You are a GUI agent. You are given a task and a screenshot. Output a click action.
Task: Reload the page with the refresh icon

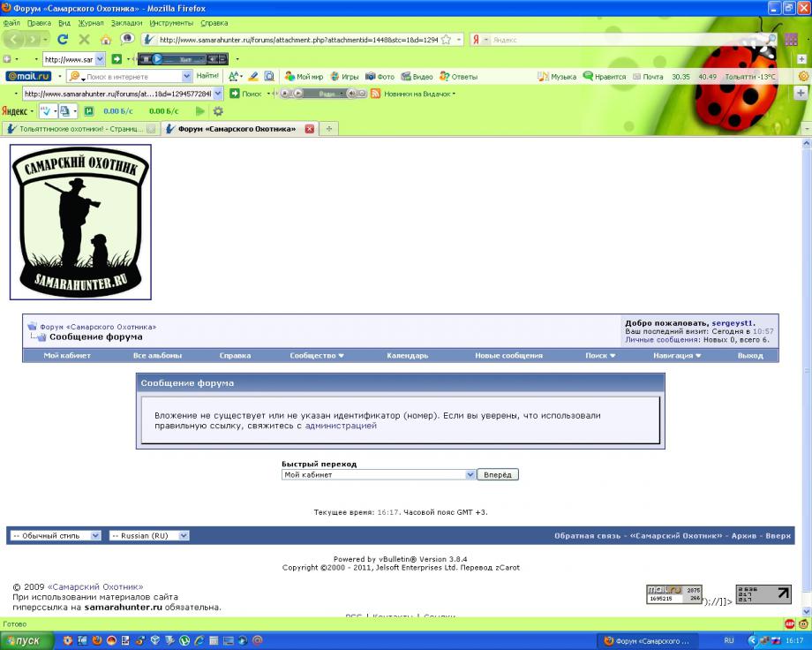click(63, 40)
